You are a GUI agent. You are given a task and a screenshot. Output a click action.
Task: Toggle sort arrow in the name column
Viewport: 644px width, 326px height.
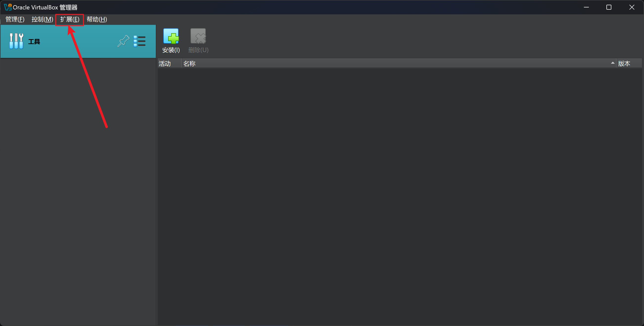(x=613, y=63)
